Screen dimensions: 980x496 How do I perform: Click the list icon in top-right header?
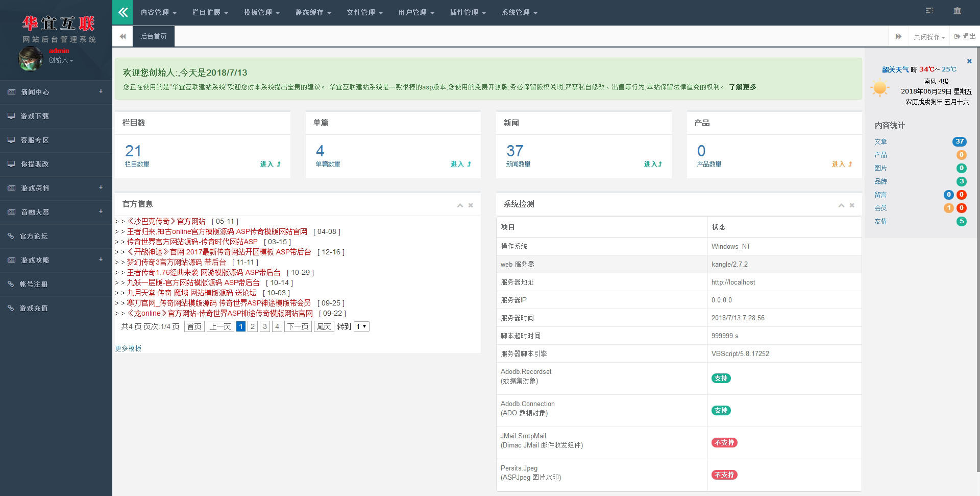coord(929,11)
